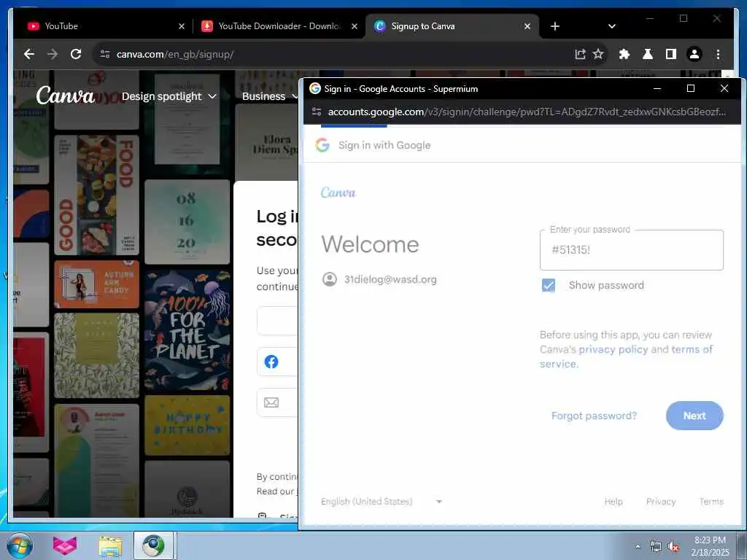The image size is (747, 560).
Task: Reload the Canva signup page
Action: 76,54
